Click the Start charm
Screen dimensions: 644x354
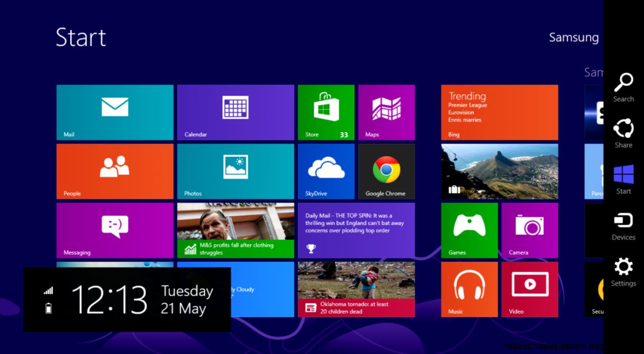point(623,179)
